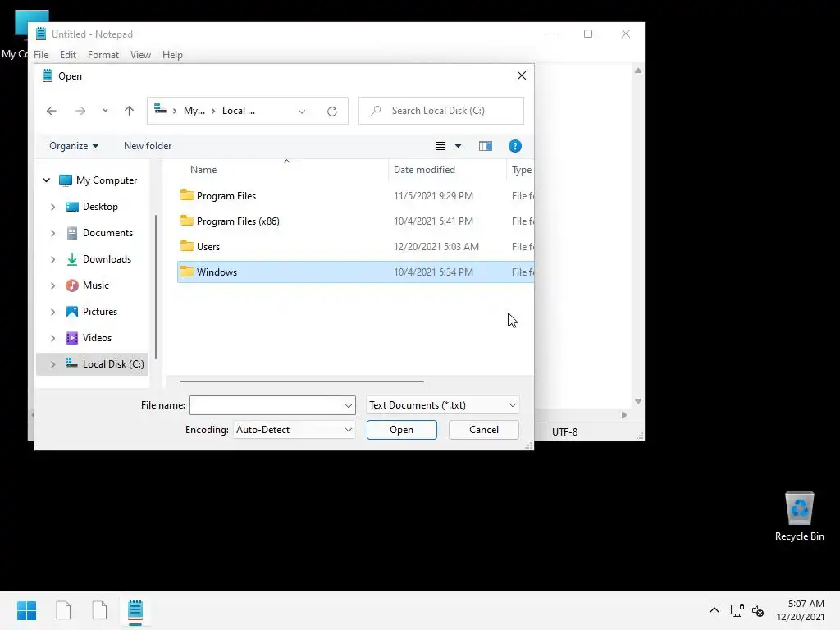Expand the Videos tree node
The height and width of the screenshot is (630, 840).
coord(52,338)
